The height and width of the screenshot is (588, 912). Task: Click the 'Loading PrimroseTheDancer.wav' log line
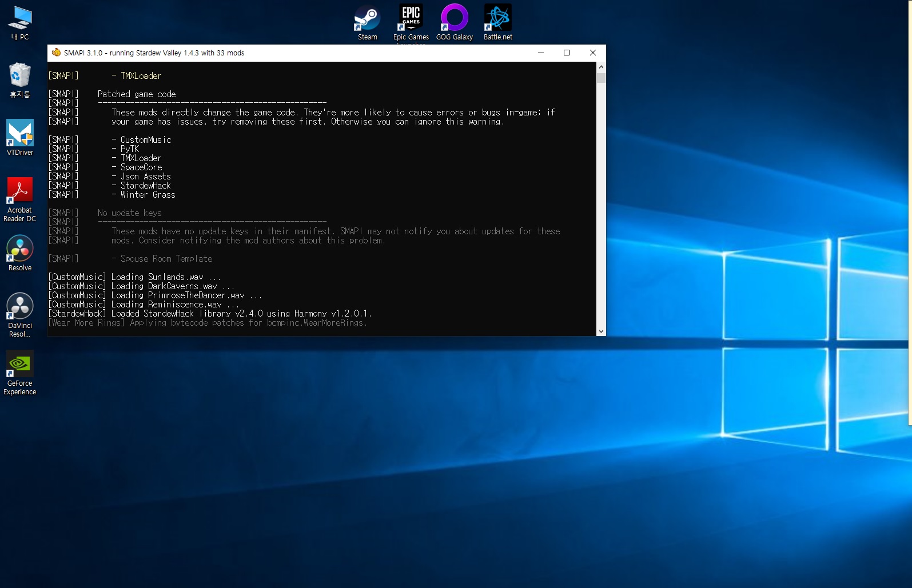(x=155, y=295)
